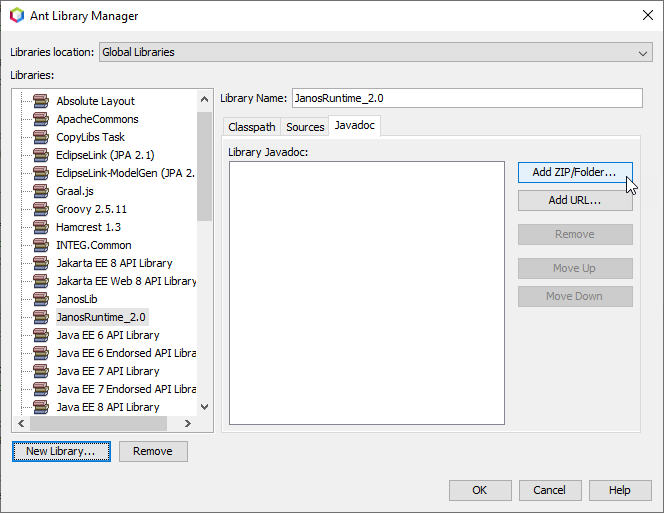Click the CopyLibs Task library icon
The width and height of the screenshot is (664, 513).
pyautogui.click(x=41, y=137)
